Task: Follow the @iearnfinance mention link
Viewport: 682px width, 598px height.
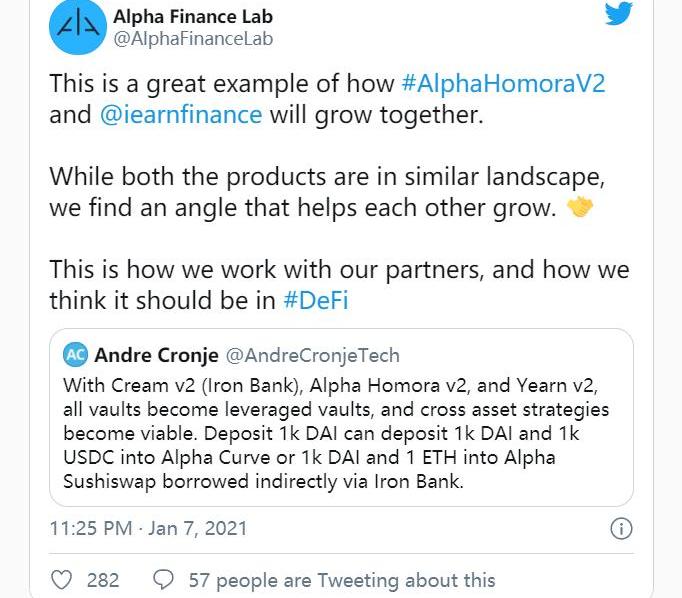Action: (x=181, y=114)
